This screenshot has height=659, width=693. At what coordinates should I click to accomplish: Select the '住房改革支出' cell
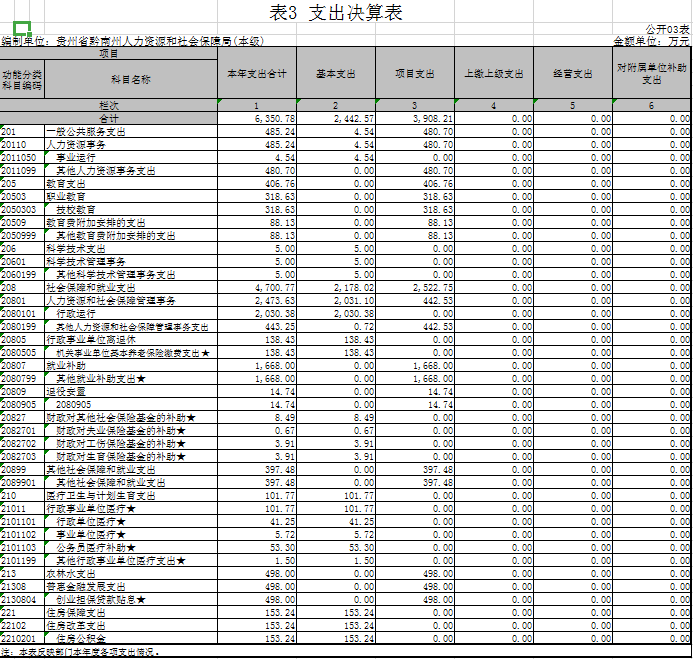(131, 625)
